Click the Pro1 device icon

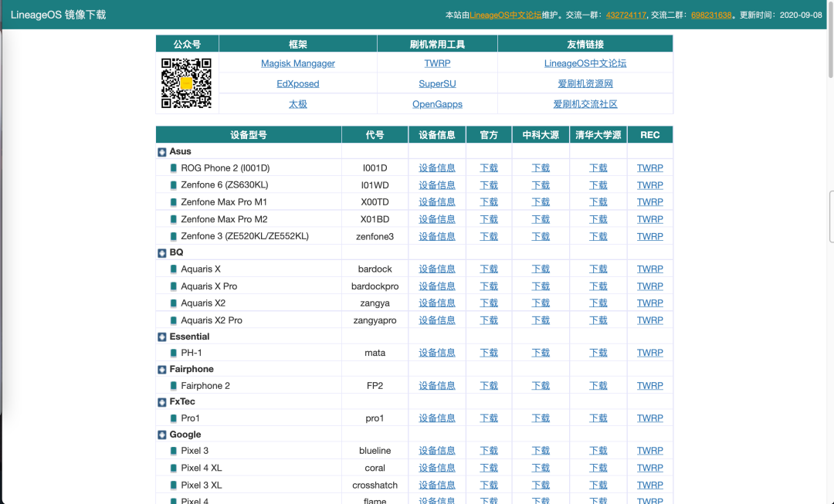click(x=174, y=418)
